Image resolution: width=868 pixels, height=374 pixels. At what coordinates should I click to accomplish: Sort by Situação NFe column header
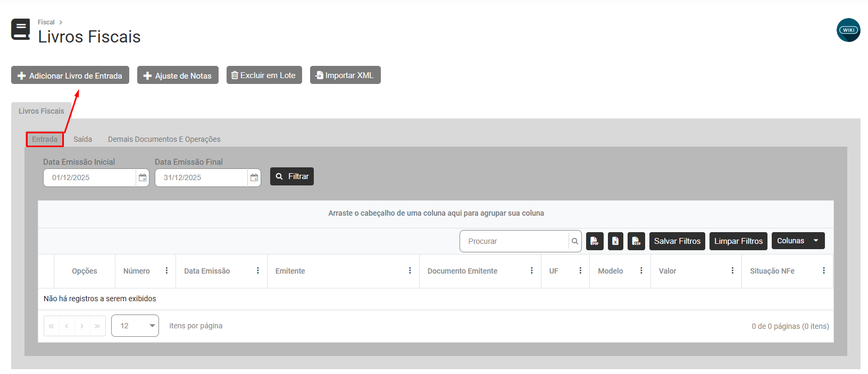point(772,271)
